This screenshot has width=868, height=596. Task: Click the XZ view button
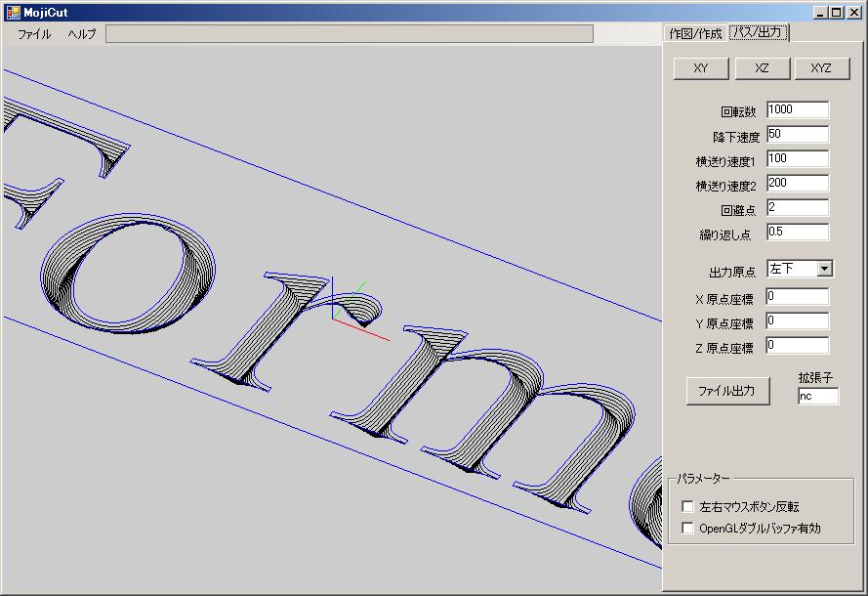click(762, 68)
